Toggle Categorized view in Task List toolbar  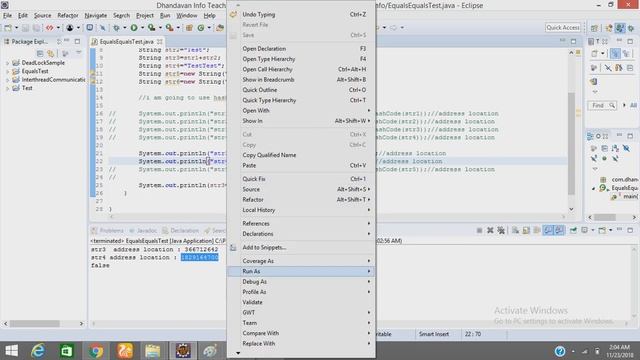point(615,53)
